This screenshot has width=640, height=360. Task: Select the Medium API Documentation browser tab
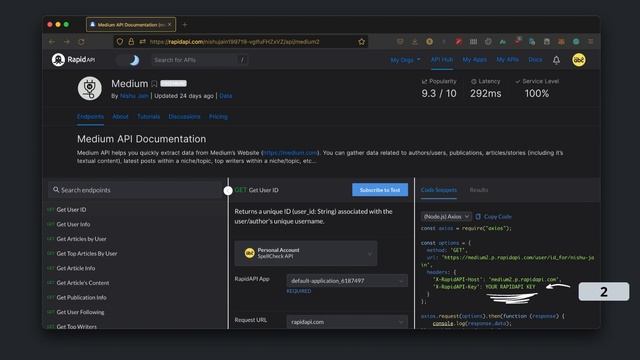[x=131, y=24]
